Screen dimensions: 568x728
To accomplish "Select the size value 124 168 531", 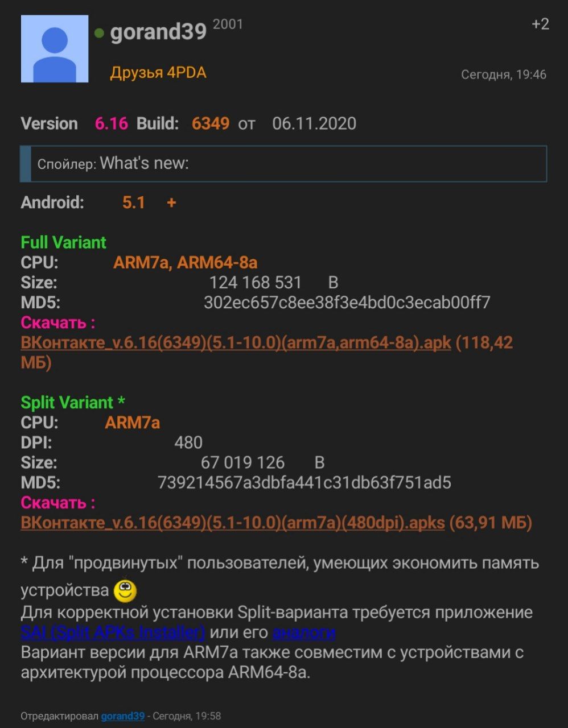I will [255, 283].
